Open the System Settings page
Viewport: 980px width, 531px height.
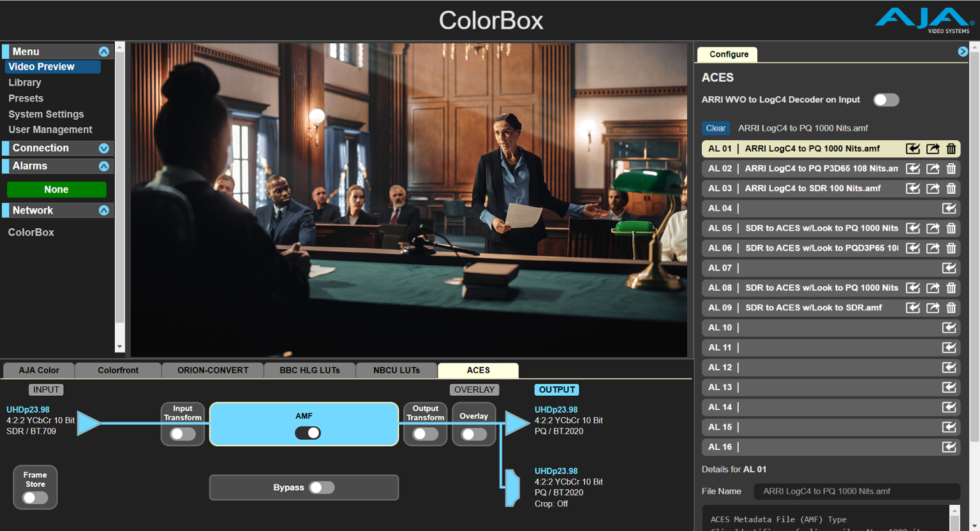pyautogui.click(x=46, y=113)
